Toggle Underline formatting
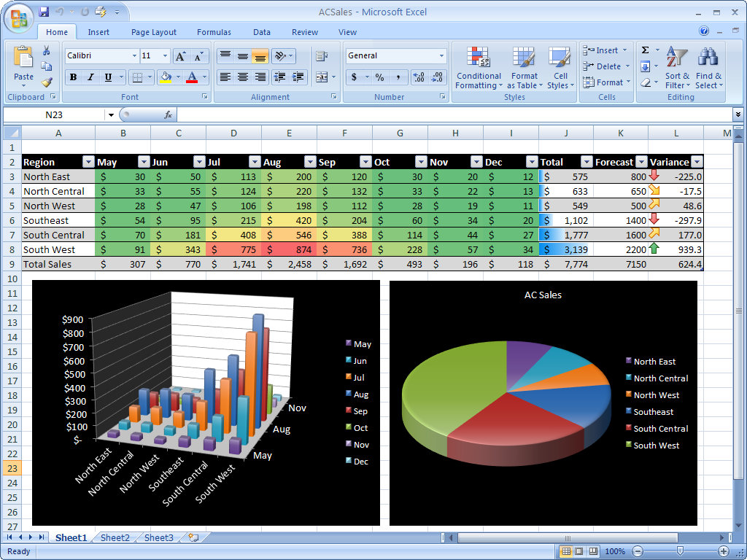 [x=108, y=77]
